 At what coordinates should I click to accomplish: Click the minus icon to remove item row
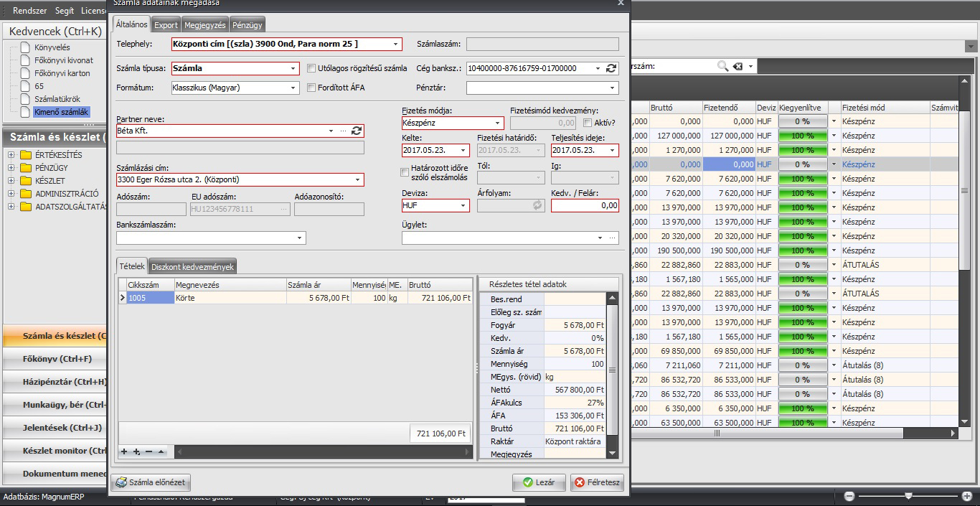(x=149, y=451)
